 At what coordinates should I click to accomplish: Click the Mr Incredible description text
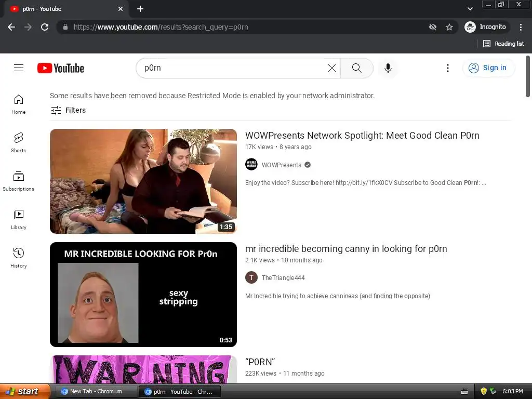338,296
